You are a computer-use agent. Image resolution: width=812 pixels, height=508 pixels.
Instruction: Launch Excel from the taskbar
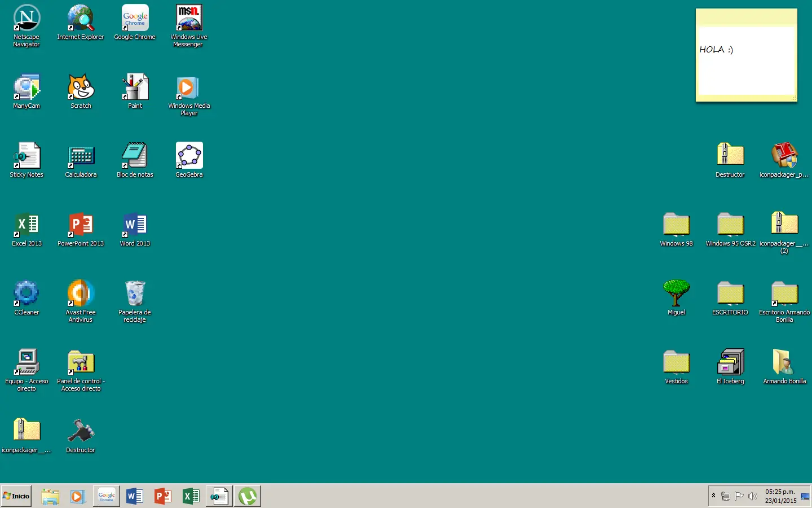[191, 496]
